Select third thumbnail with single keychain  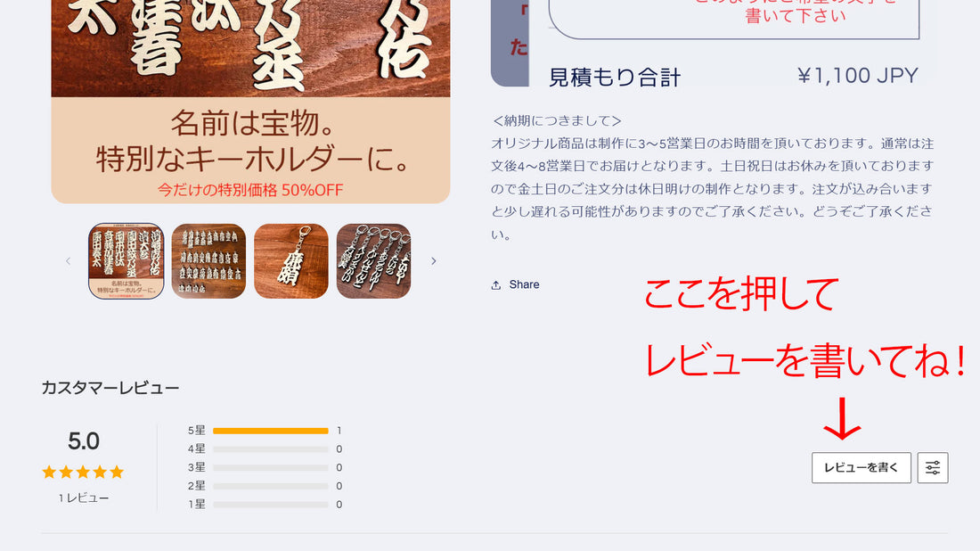(291, 261)
